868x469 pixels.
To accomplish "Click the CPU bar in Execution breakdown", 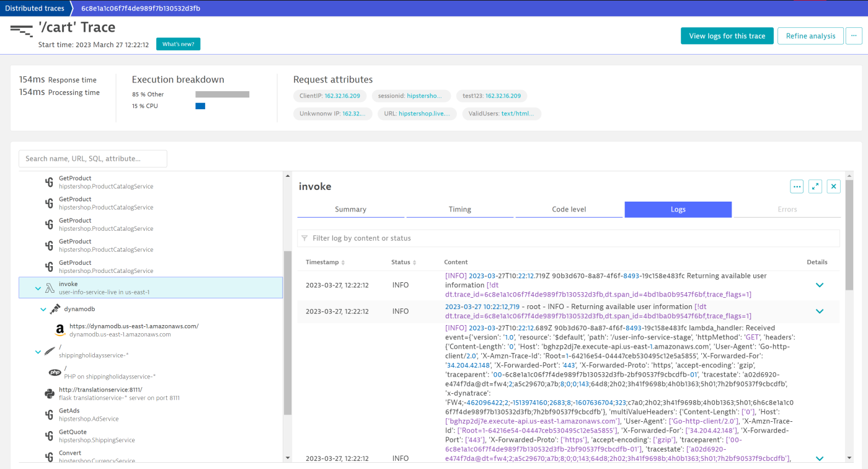I will coord(200,105).
